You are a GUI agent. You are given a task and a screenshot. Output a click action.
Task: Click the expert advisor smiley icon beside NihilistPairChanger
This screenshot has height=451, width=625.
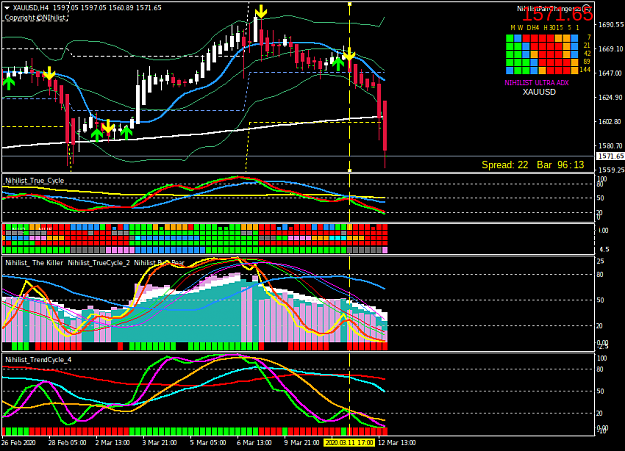point(588,8)
